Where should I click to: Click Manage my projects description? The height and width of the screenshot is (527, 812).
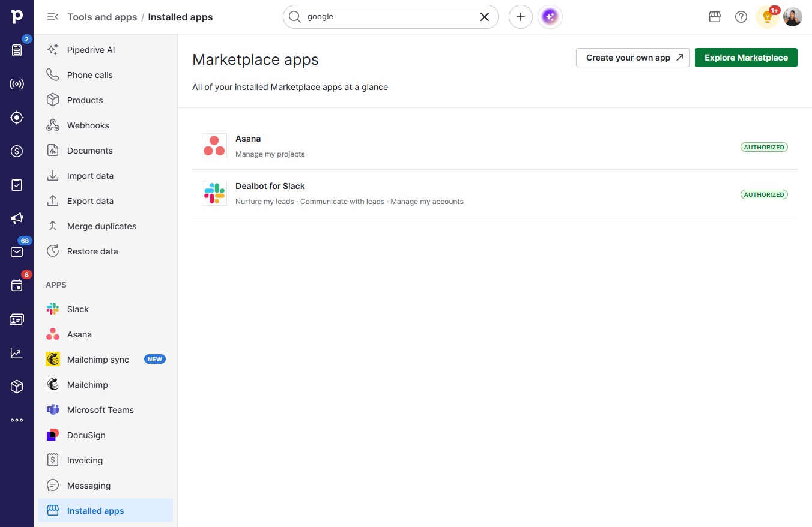(x=270, y=154)
